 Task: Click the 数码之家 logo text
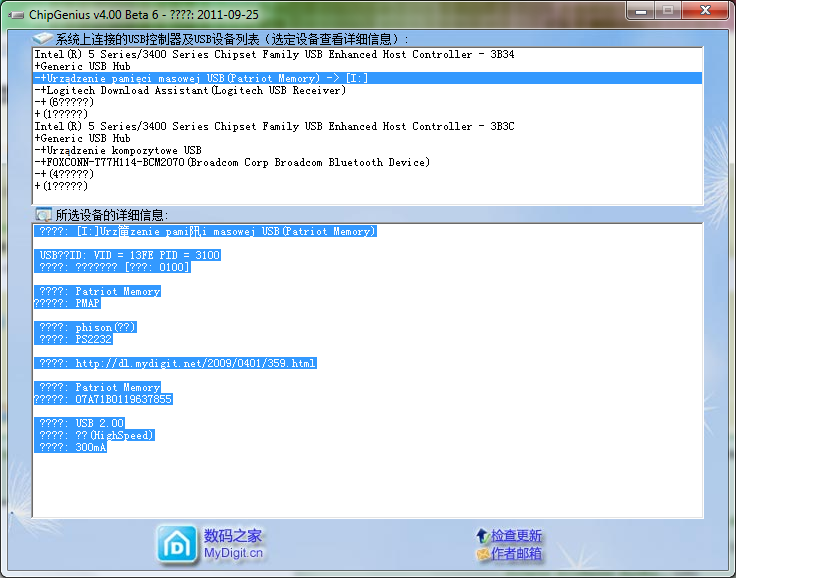(x=232, y=536)
